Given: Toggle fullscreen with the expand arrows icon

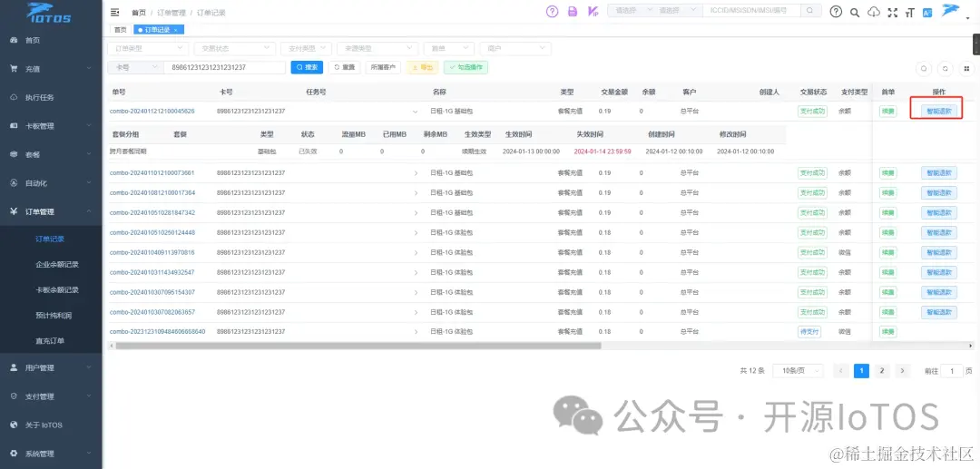Looking at the screenshot, I should pos(893,12).
